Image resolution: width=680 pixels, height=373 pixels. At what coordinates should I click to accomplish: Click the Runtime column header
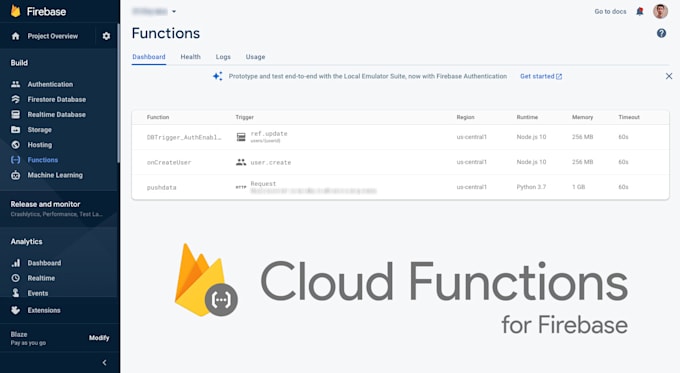pos(527,117)
